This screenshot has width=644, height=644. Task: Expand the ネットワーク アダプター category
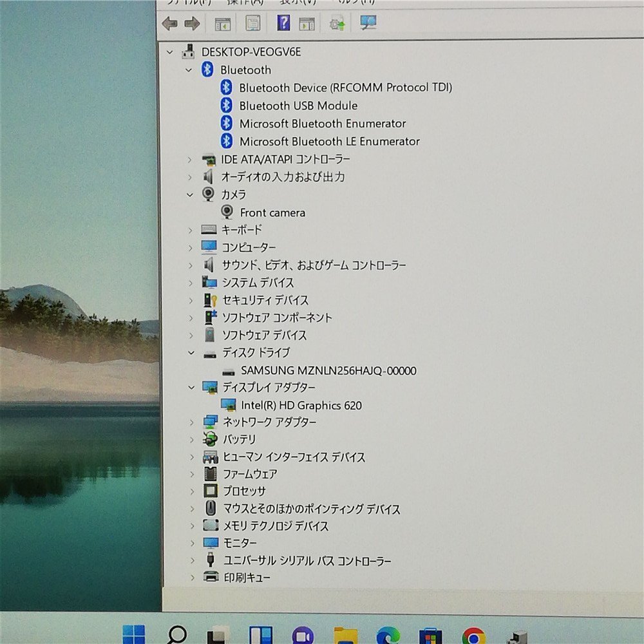[191, 422]
